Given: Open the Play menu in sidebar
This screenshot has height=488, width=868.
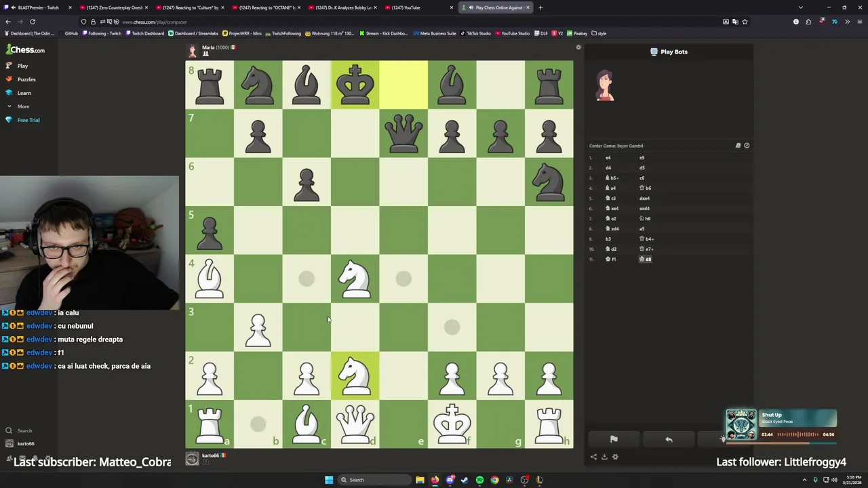Looking at the screenshot, I should 16,66.
